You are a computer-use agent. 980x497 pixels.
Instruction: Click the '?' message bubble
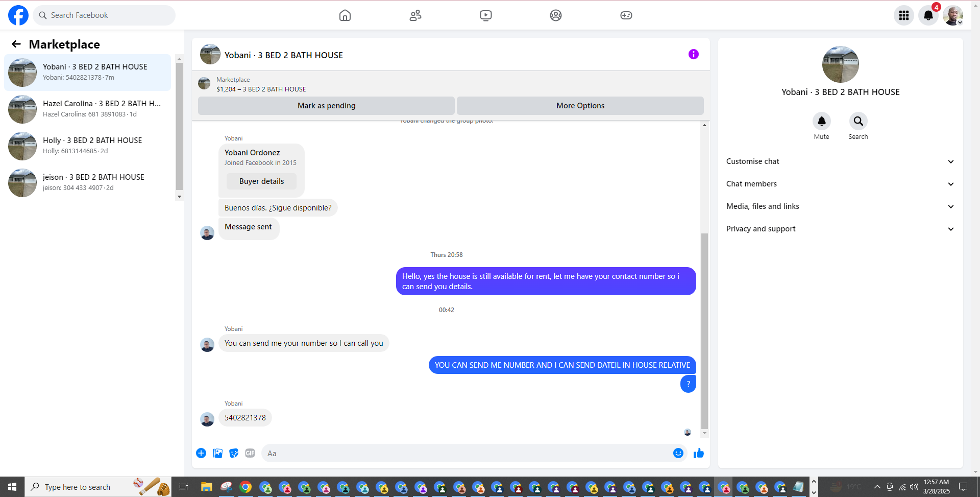(688, 384)
